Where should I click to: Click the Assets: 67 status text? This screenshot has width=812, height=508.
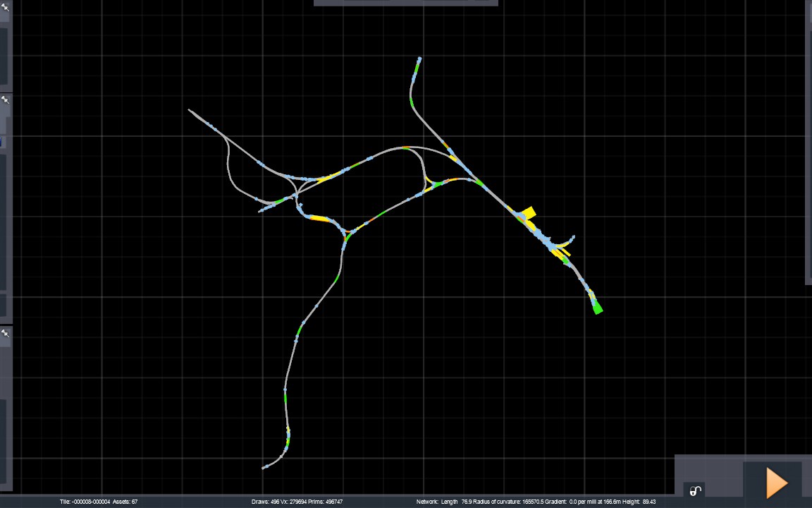click(x=125, y=502)
